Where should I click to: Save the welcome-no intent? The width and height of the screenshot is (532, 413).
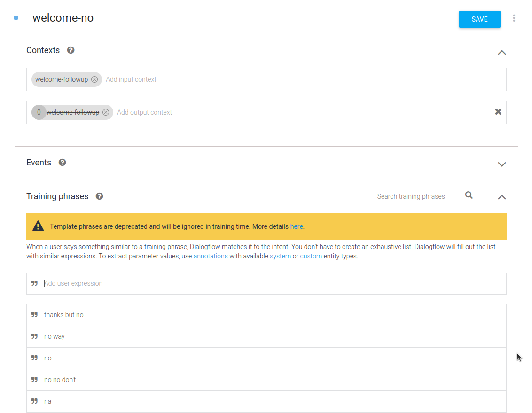[479, 19]
